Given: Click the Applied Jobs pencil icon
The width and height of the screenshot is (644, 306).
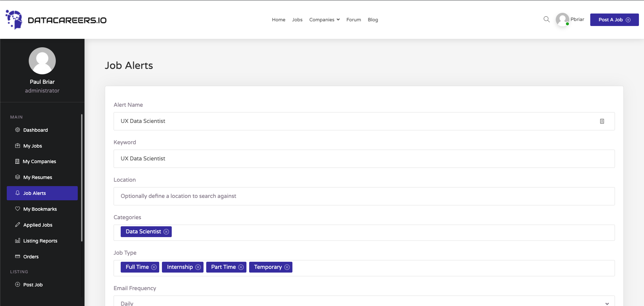Looking at the screenshot, I should [17, 225].
